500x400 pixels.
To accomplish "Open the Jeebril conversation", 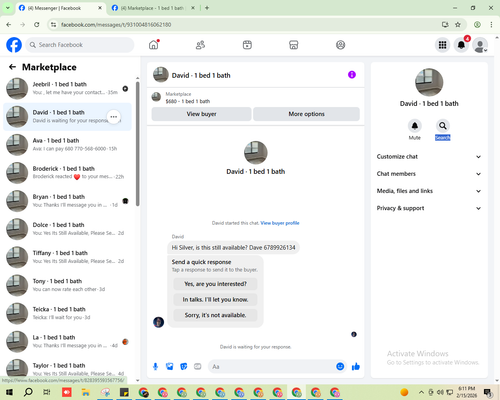I will pos(67,89).
